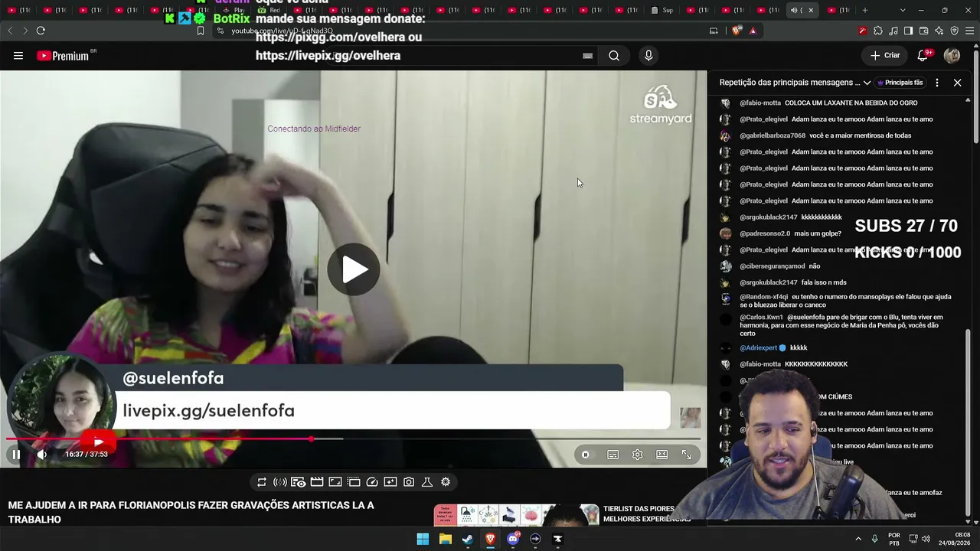The image size is (980, 551).
Task: Click the TIERLIST recommended video thumbnail
Action: 516,514
